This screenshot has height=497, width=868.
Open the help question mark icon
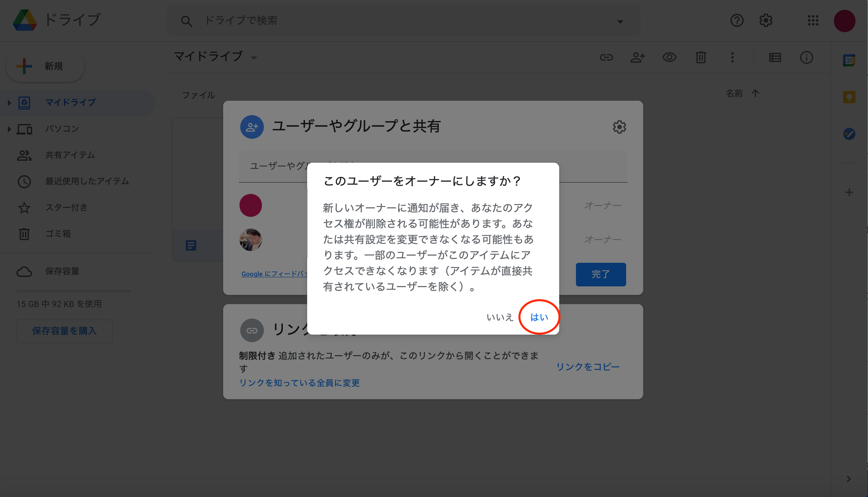[737, 20]
